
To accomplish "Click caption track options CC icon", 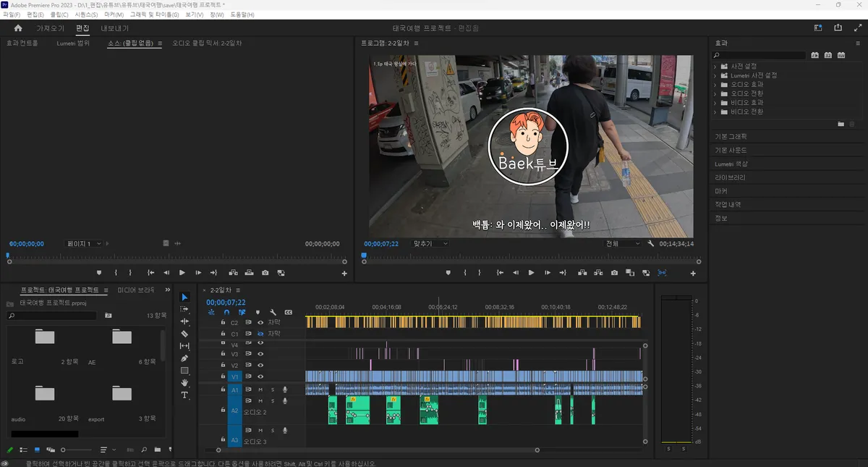I will click(x=289, y=312).
